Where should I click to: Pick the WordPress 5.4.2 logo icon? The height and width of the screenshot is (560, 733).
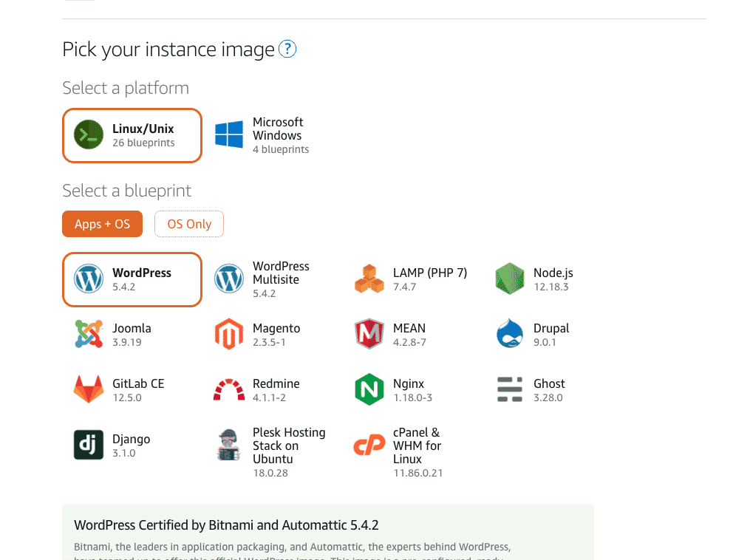click(x=89, y=279)
